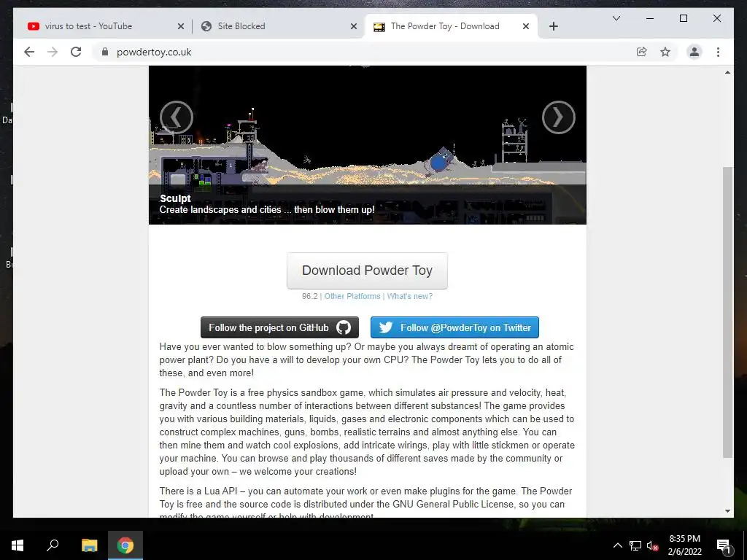Click Follow the project on GitHub
The width and height of the screenshot is (747, 560).
pyautogui.click(x=279, y=327)
